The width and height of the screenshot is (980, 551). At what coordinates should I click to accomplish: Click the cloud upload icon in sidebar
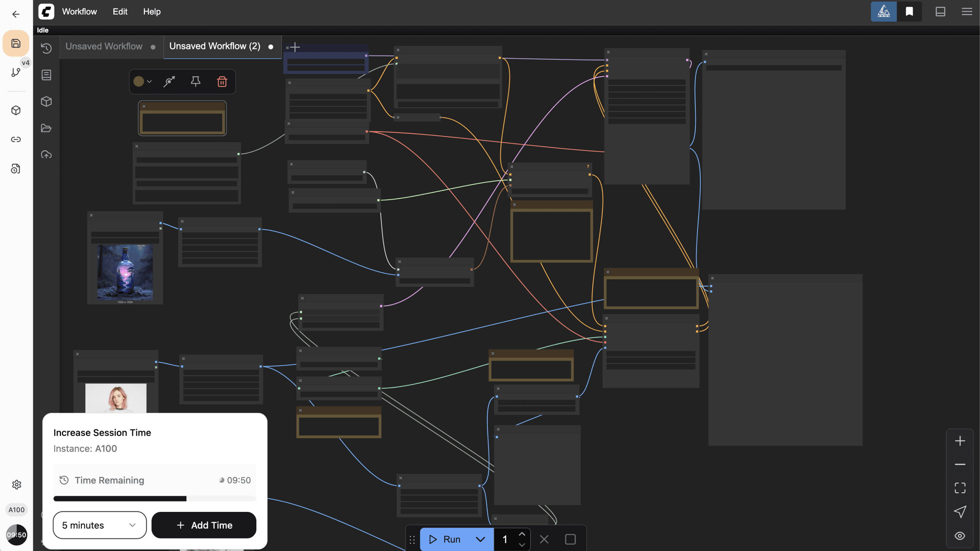46,155
